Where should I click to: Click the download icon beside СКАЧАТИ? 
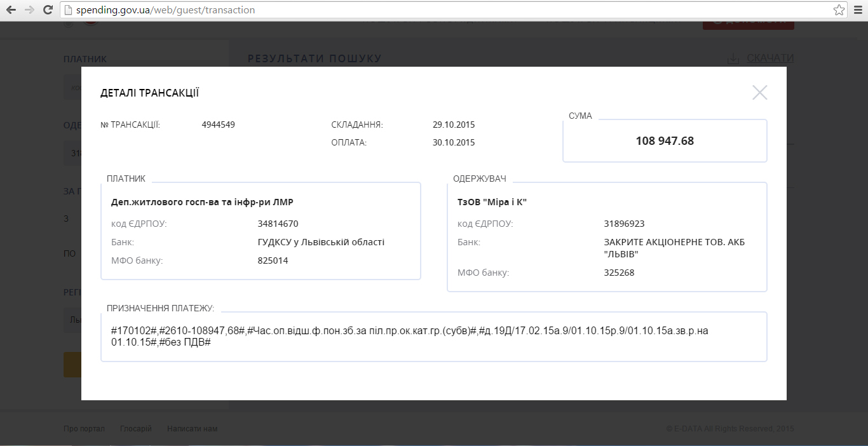[733, 58]
